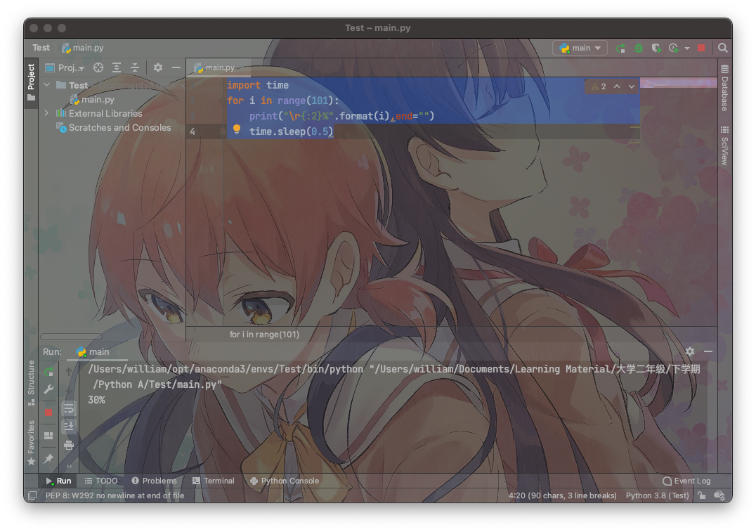Toggle soft-wrap in Run console
The width and height of the screenshot is (756, 532).
coord(69,408)
